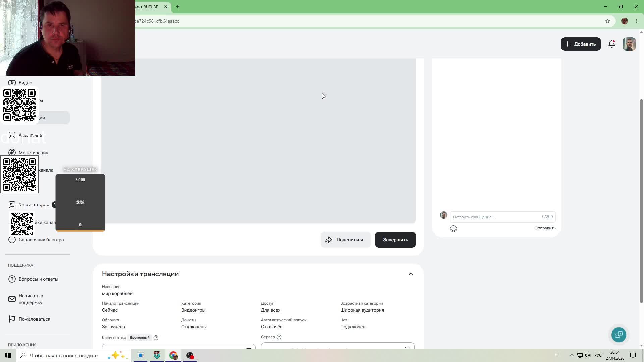Open a new browser tab
Screen dimensions: 644x362
click(178, 7)
